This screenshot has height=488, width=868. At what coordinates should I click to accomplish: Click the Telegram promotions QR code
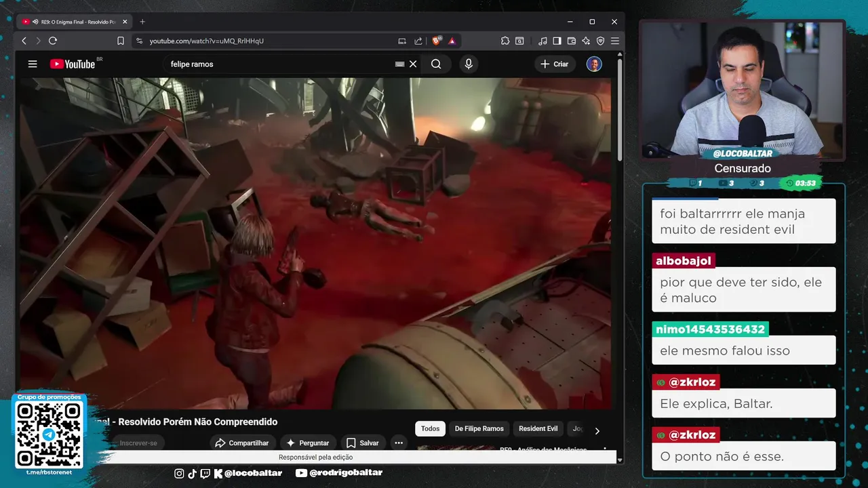click(49, 434)
